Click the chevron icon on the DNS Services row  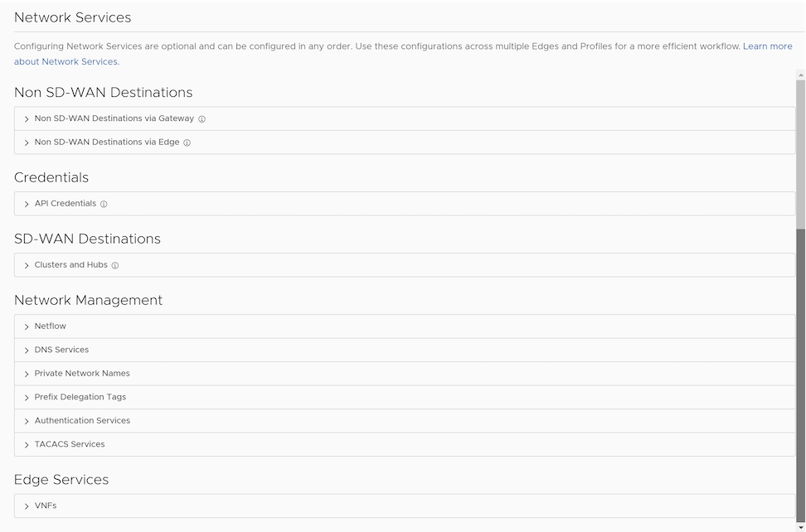point(26,349)
